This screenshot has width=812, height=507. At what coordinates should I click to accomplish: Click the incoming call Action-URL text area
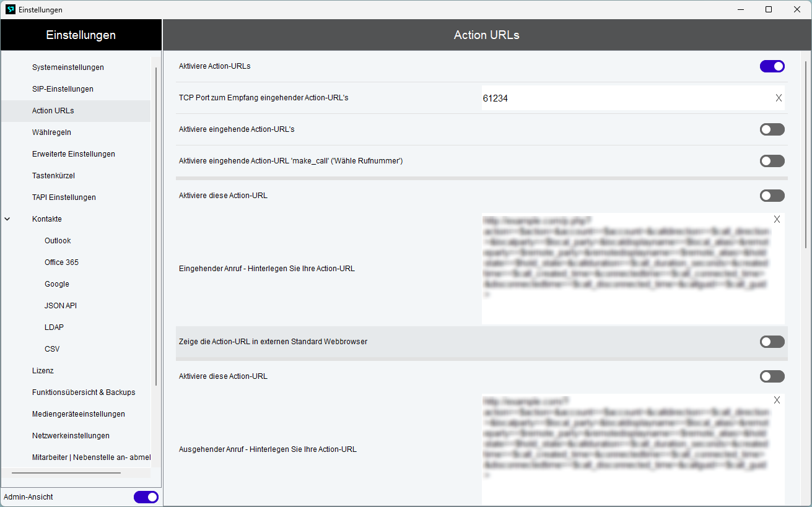point(626,269)
